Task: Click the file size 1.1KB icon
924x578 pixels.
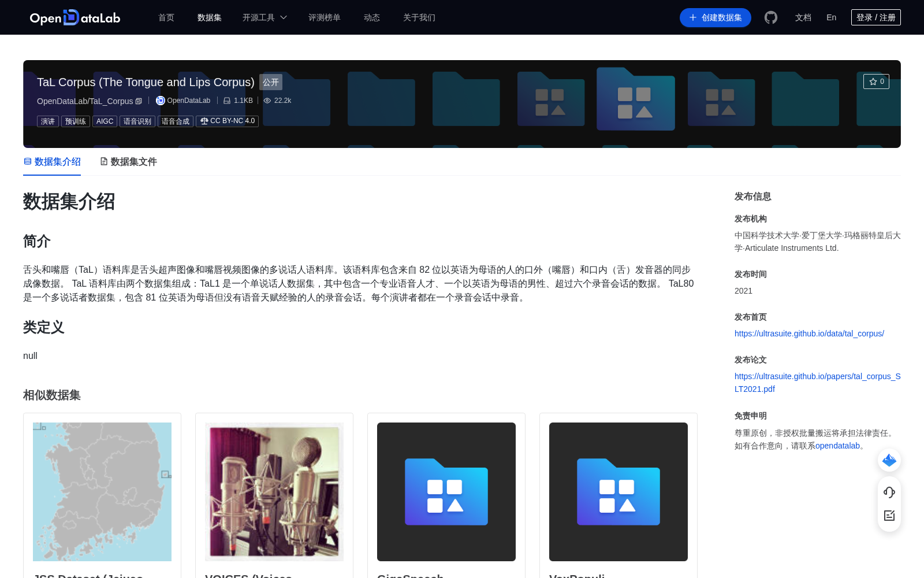Action: point(227,101)
